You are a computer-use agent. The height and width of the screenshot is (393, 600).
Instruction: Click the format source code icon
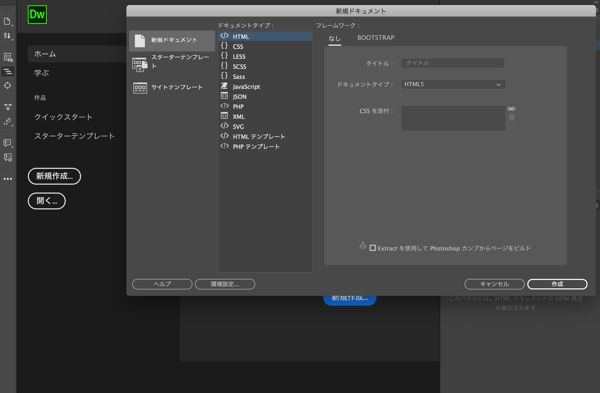pyautogui.click(x=8, y=72)
